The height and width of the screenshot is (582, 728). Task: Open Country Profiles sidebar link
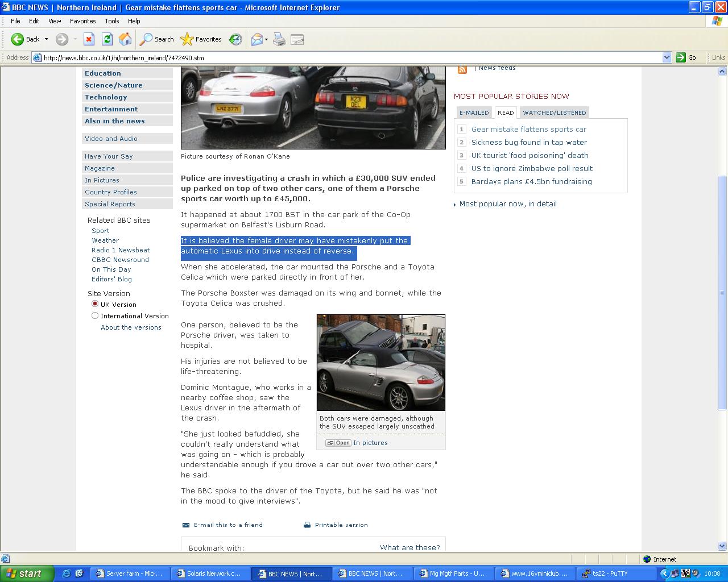(x=127, y=192)
